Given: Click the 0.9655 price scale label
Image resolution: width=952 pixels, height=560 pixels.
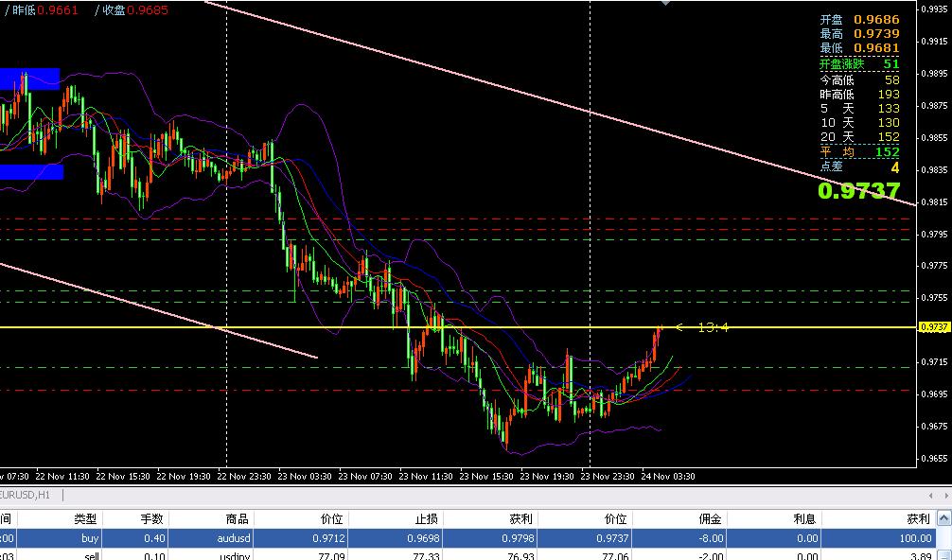Looking at the screenshot, I should (x=935, y=458).
